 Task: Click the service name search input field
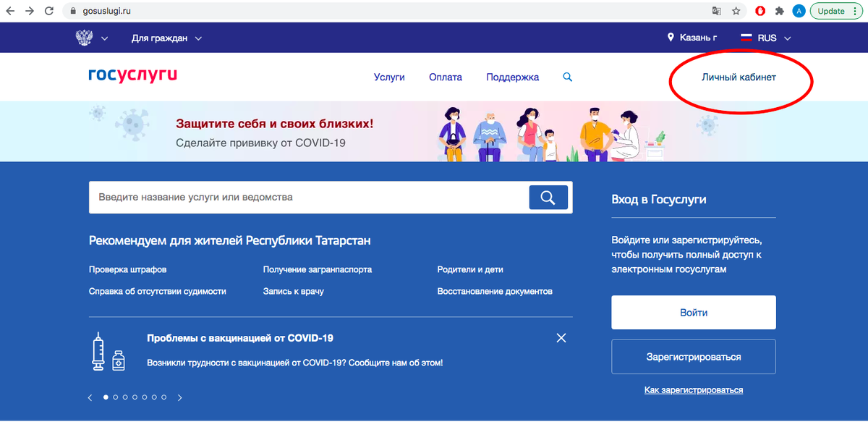coord(307,197)
